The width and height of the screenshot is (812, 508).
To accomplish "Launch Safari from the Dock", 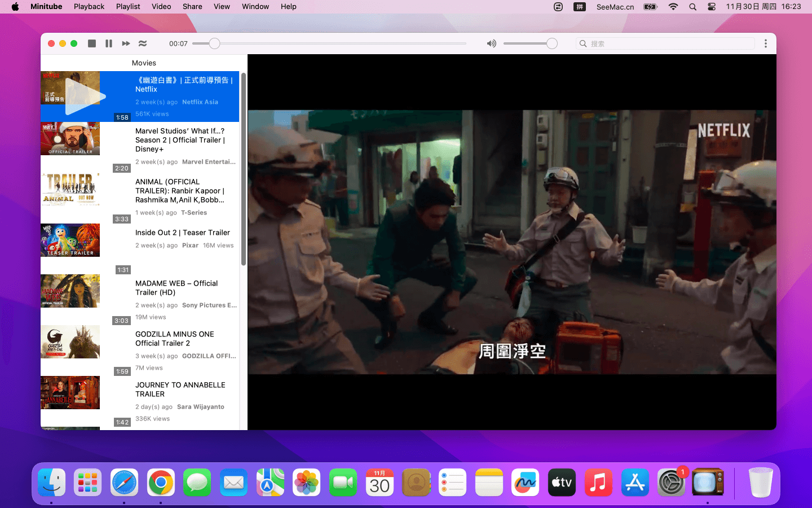I will (124, 483).
